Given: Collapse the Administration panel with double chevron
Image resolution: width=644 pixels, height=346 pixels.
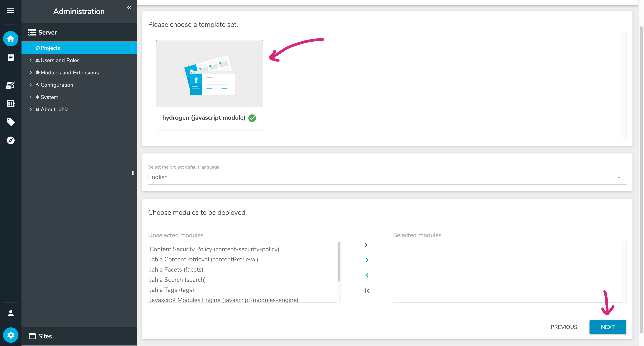Looking at the screenshot, I should tap(129, 8).
